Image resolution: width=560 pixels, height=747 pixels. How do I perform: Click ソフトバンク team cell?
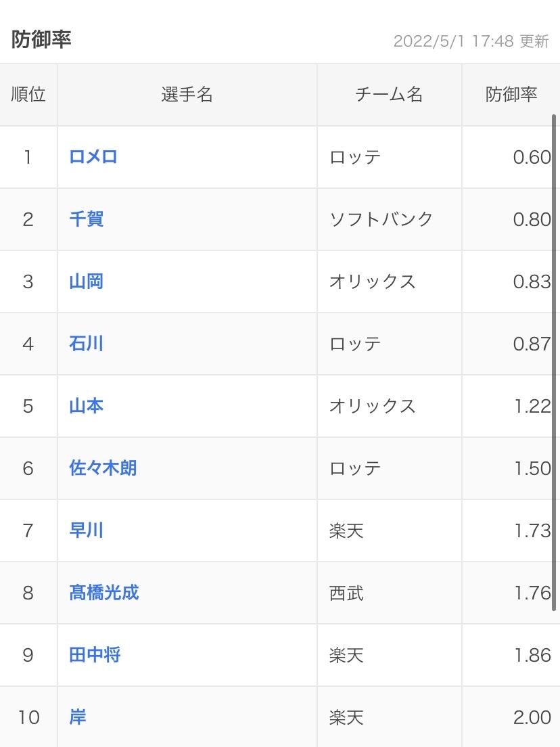pyautogui.click(x=381, y=219)
